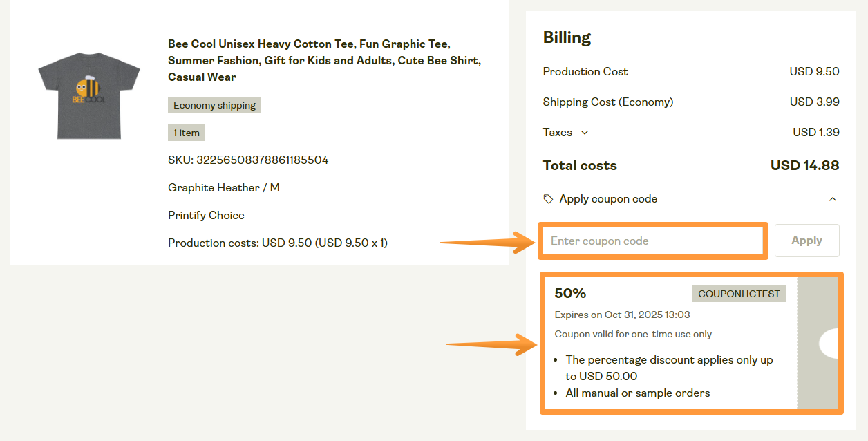868x441 pixels.
Task: Open the Bee Cool Unisex Tee title
Action: pos(324,61)
